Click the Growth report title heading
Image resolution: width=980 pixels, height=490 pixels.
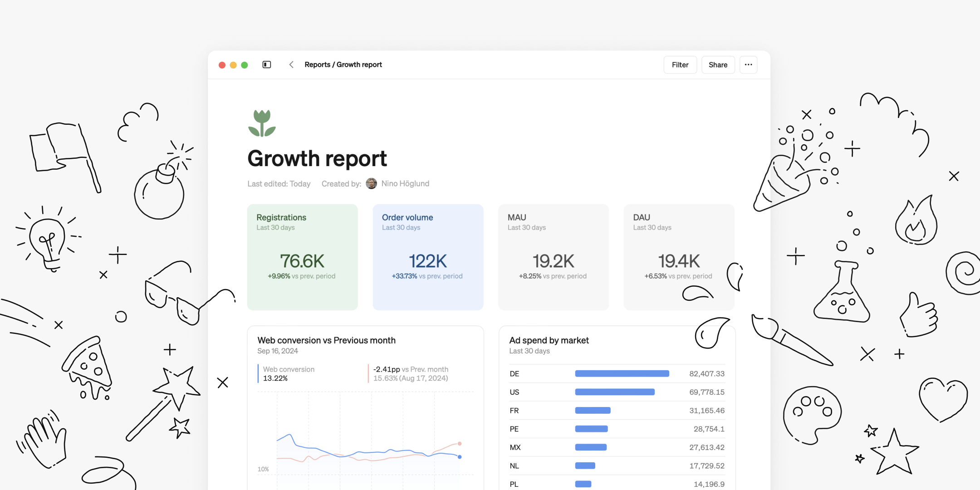317,158
